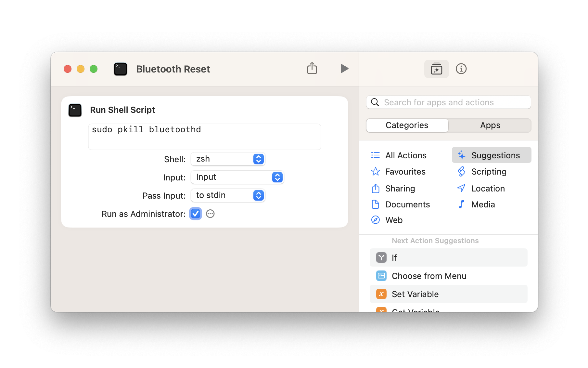Edit the shell script text area
Viewport: 588px width, 368px height.
205,137
